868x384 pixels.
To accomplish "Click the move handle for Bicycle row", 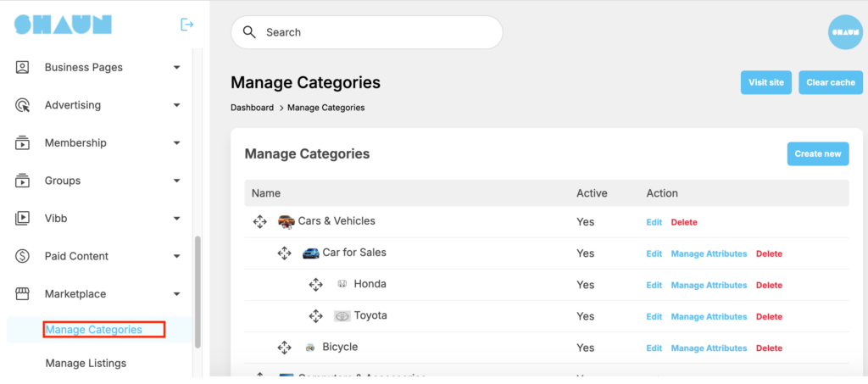I will pyautogui.click(x=285, y=348).
